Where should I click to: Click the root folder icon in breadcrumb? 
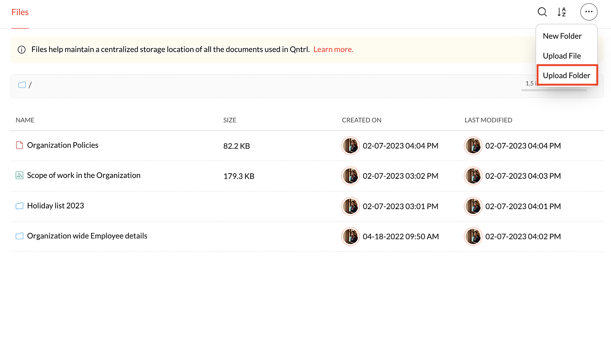(22, 85)
